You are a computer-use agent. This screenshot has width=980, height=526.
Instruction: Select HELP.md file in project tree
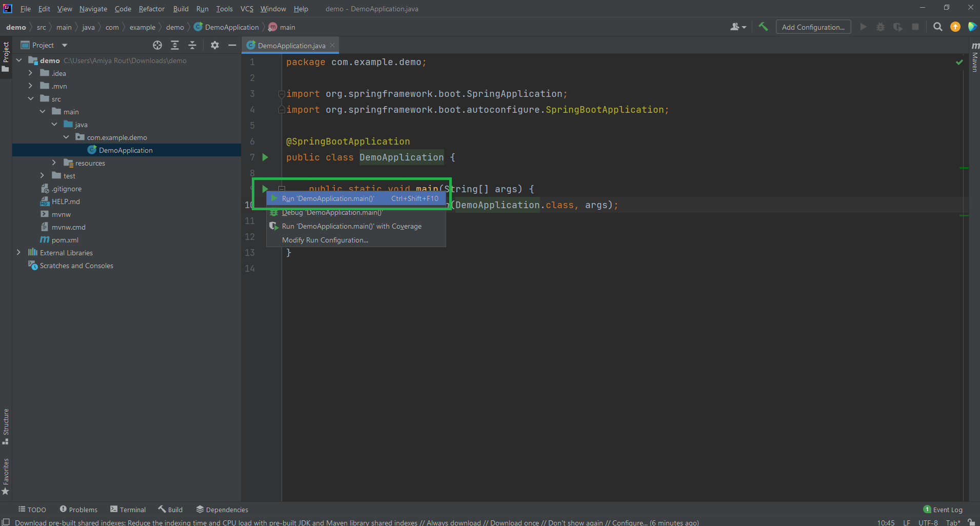coord(60,201)
